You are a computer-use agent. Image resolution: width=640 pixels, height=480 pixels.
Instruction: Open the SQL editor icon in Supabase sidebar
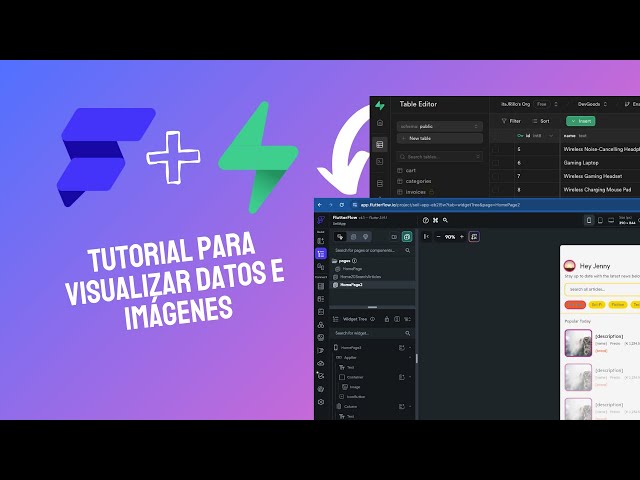(x=380, y=162)
